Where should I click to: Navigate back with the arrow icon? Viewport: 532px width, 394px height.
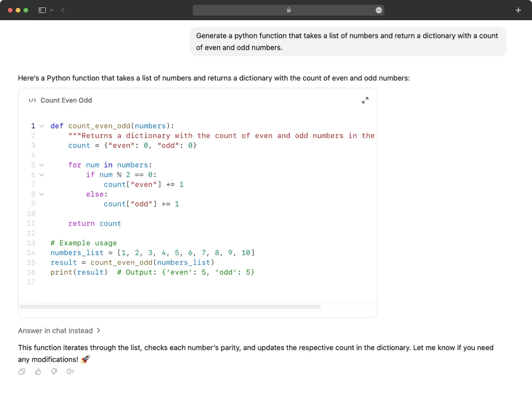point(63,10)
